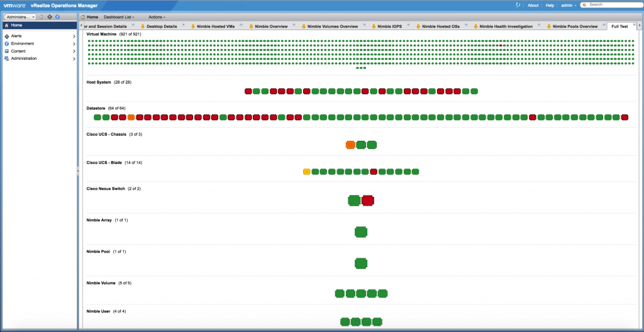Select the red Cisco UCS Blade object
The width and height of the screenshot is (644, 332).
coord(374,172)
